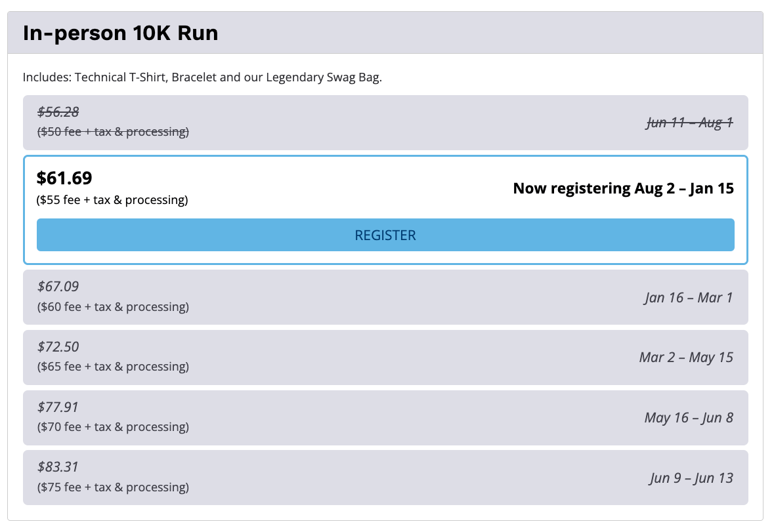
Task: Click the Jun 9 – Jun 13 date range
Action: (x=691, y=478)
